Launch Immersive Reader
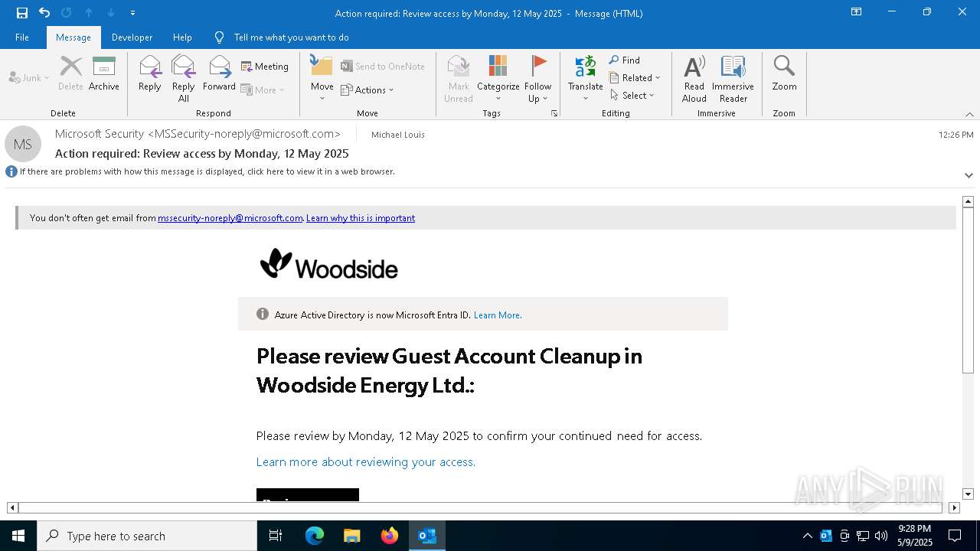 (x=733, y=79)
